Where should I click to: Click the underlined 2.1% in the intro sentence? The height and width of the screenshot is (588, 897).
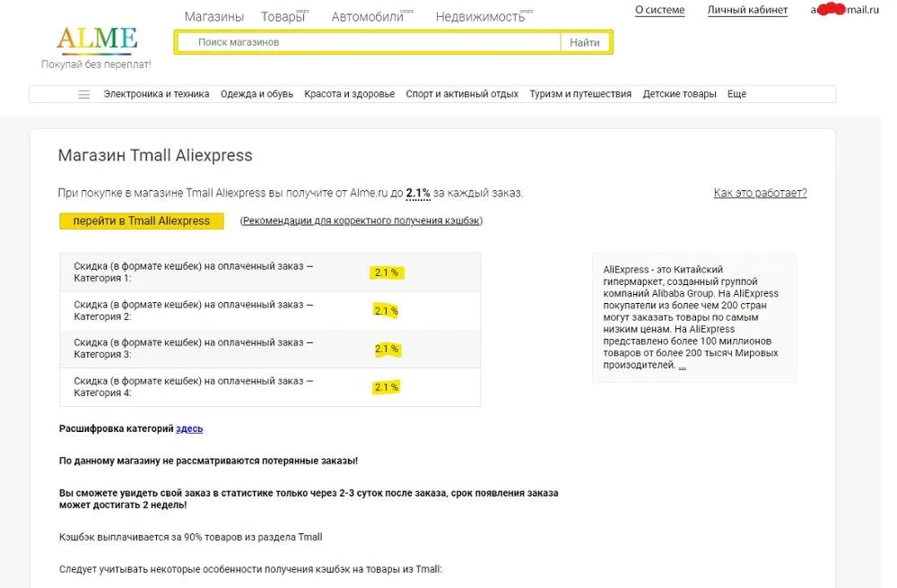point(418,193)
